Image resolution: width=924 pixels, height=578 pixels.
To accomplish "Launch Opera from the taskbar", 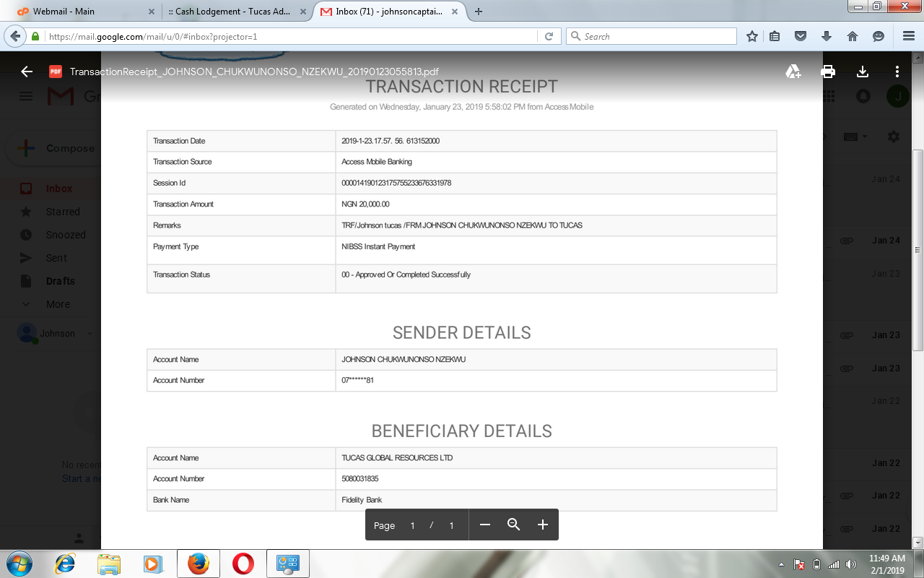I will pyautogui.click(x=243, y=563).
